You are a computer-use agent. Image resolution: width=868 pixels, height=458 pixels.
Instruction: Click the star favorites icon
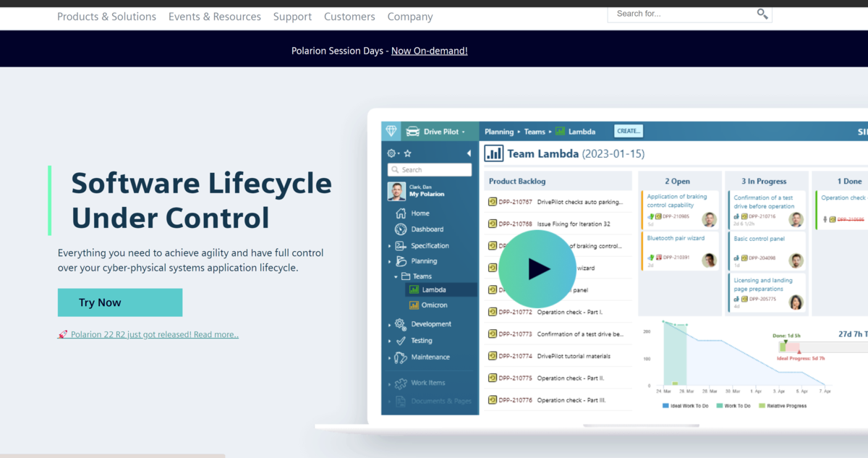click(x=407, y=153)
